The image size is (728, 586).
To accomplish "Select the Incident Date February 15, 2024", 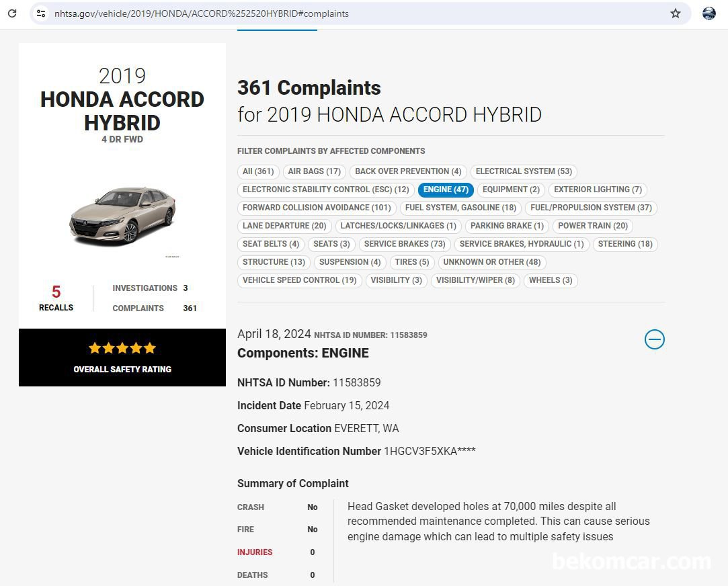I will tap(313, 405).
